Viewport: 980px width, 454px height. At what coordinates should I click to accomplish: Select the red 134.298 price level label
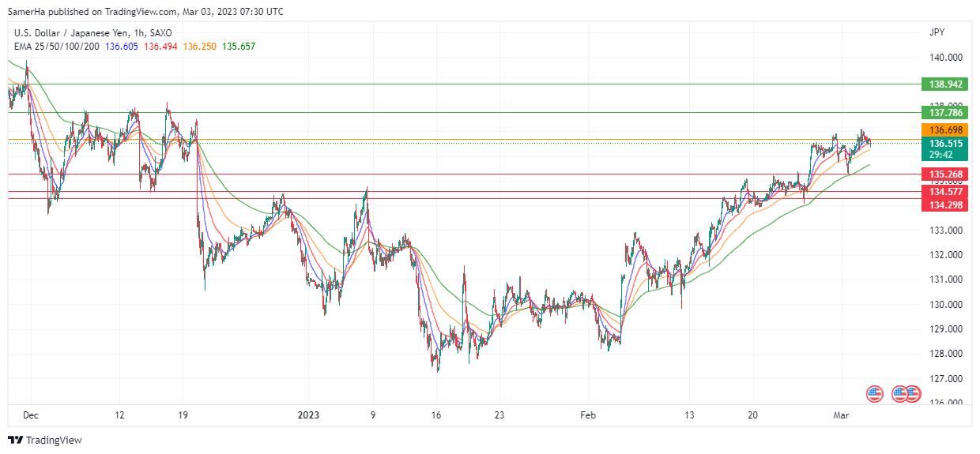tap(945, 205)
